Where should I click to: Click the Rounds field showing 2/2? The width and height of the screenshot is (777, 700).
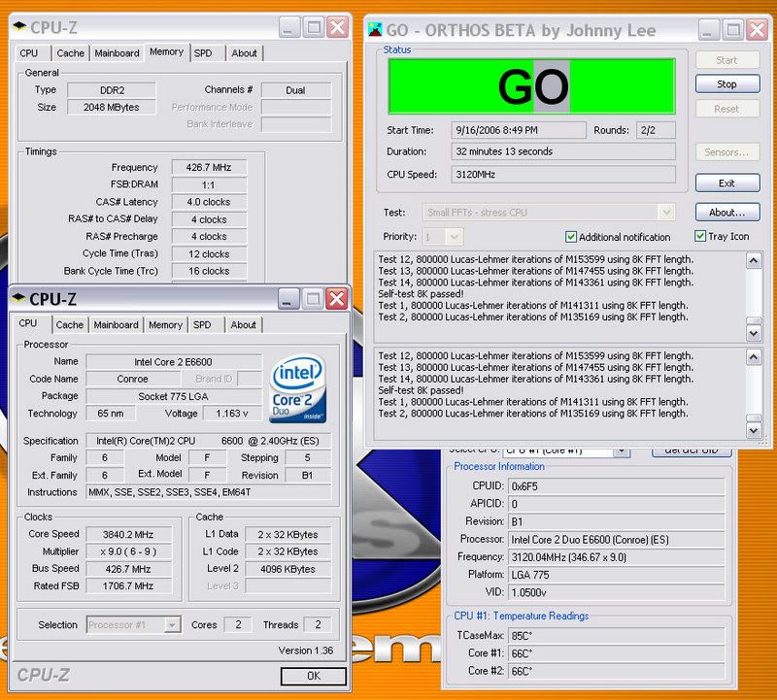click(656, 130)
